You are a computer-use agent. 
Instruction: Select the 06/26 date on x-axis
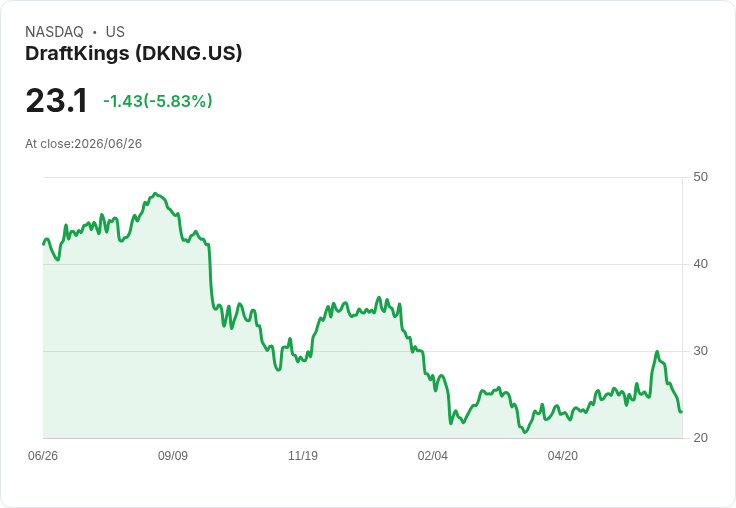point(43,455)
